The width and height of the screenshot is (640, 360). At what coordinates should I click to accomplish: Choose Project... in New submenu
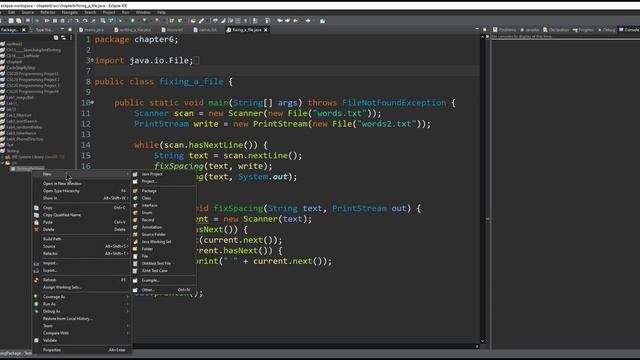(x=164, y=181)
